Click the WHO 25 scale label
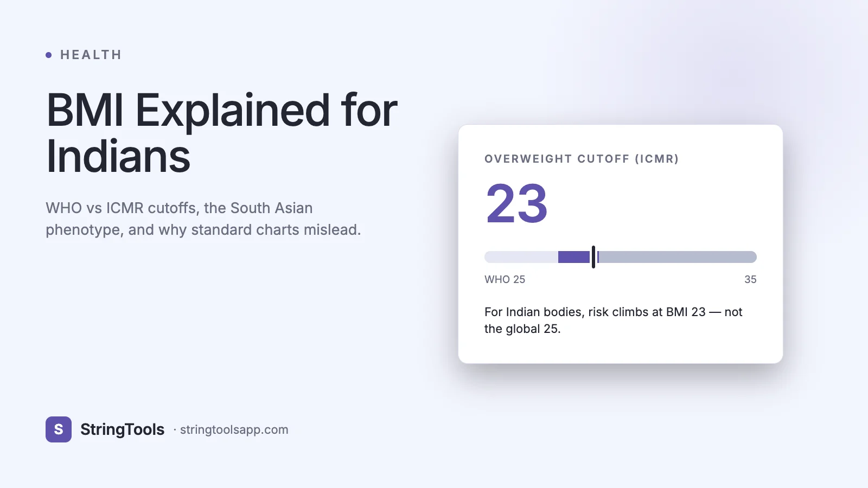868x488 pixels. click(x=505, y=279)
